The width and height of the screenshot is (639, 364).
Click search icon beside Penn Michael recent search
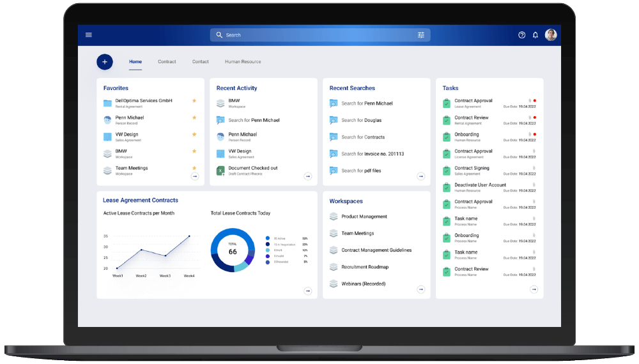click(x=334, y=103)
